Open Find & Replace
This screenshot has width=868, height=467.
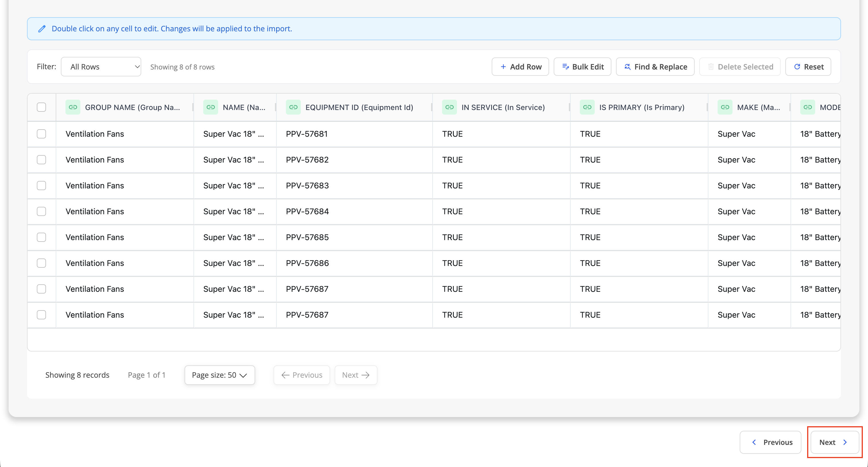coord(655,67)
